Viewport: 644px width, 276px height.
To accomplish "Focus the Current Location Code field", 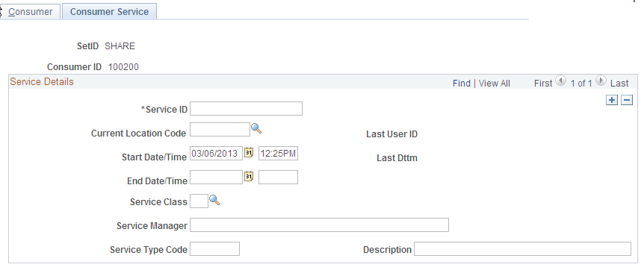I will (220, 129).
